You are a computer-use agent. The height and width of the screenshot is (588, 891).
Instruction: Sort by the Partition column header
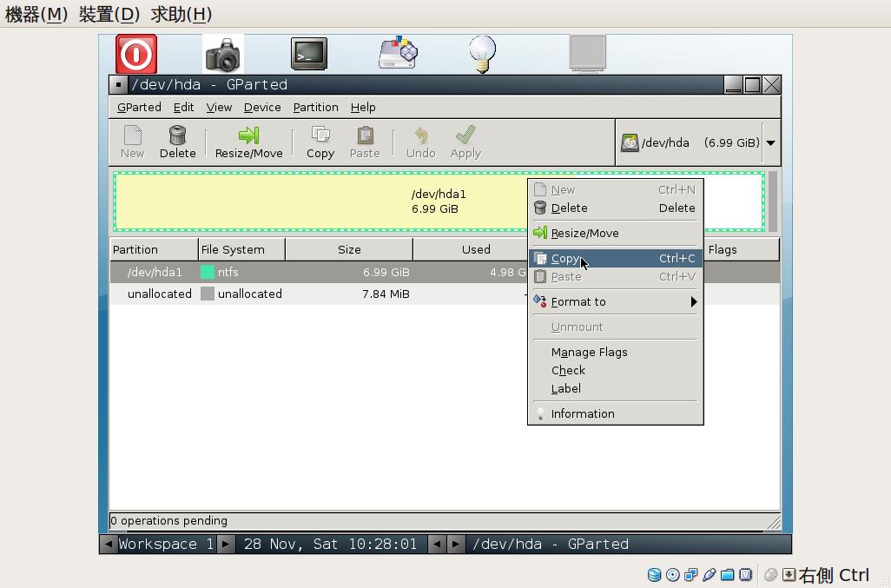click(154, 249)
